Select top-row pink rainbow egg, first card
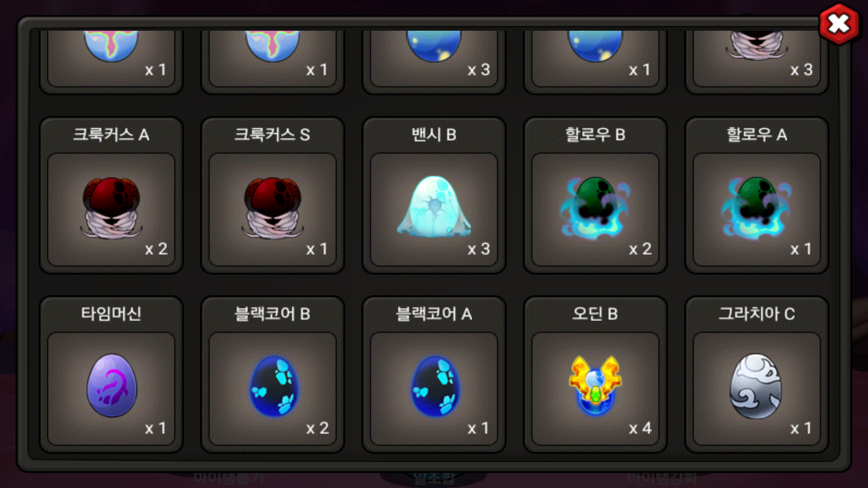This screenshot has width=868, height=488. 111,58
